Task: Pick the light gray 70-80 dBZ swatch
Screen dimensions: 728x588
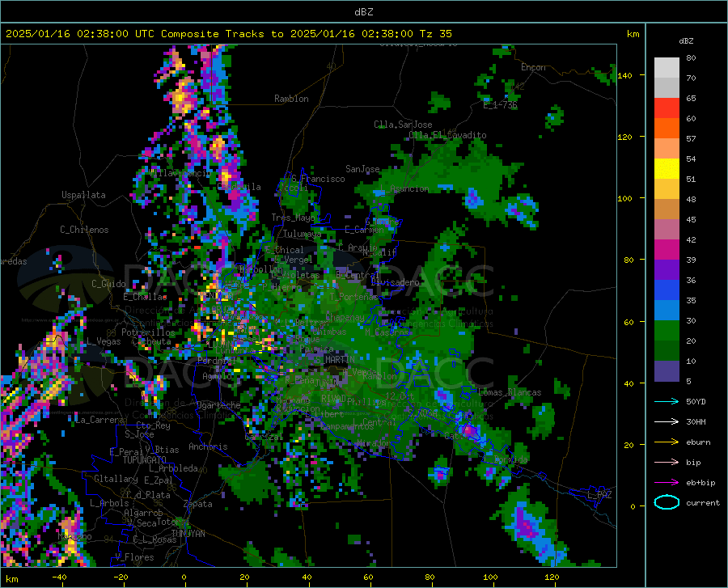Action: pos(667,67)
